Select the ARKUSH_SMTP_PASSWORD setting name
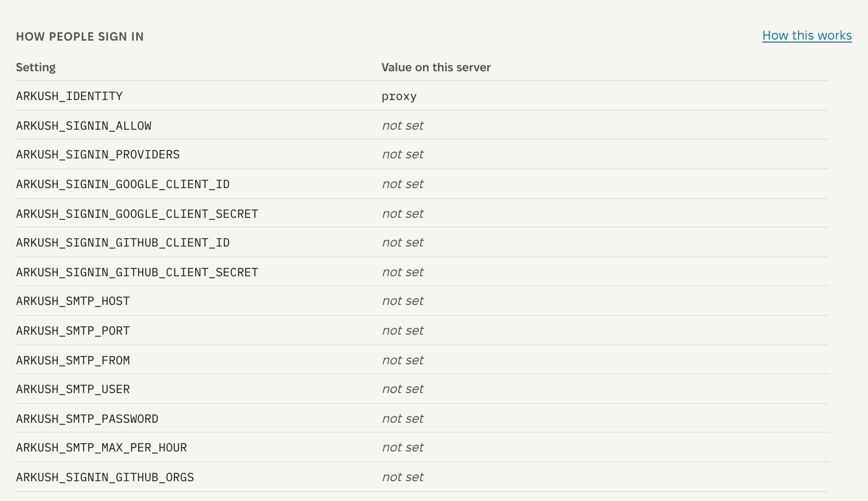 click(x=87, y=419)
